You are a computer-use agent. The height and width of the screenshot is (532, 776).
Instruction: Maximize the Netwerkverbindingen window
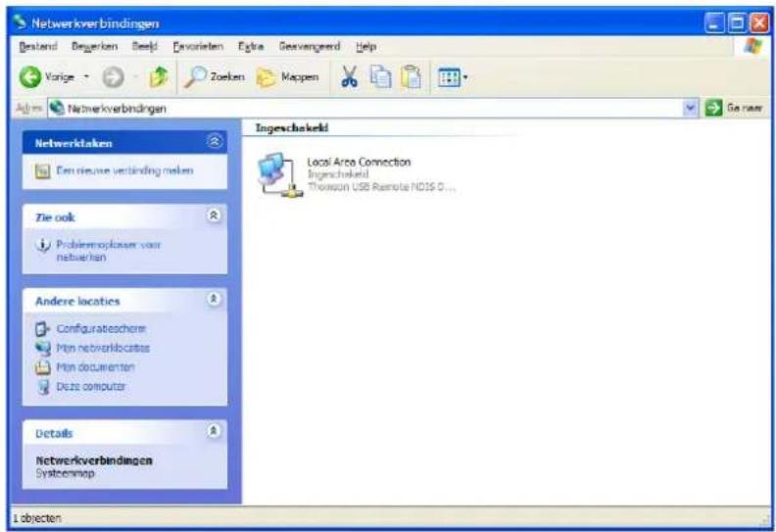[x=737, y=23]
